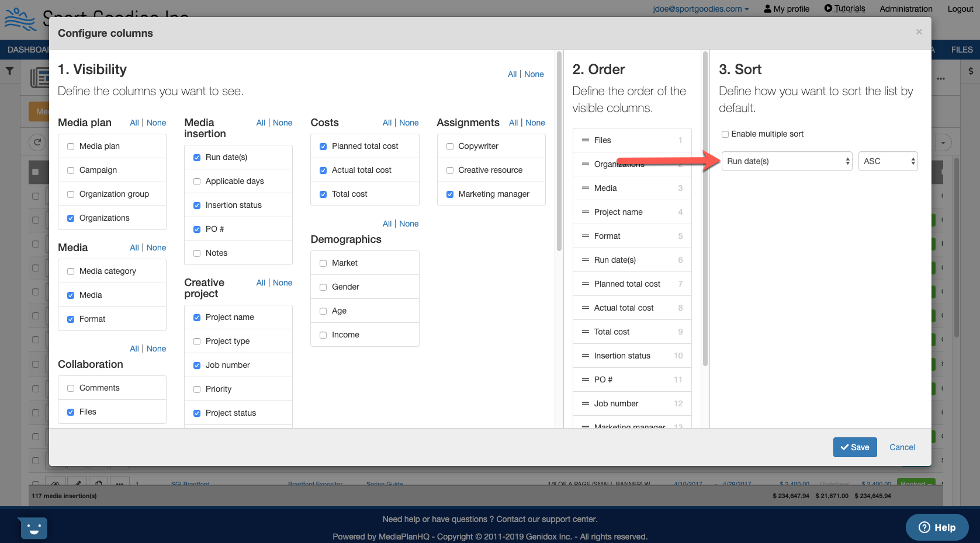The image size is (980, 543).
Task: Enable the Campaign column checkbox
Action: (x=71, y=170)
